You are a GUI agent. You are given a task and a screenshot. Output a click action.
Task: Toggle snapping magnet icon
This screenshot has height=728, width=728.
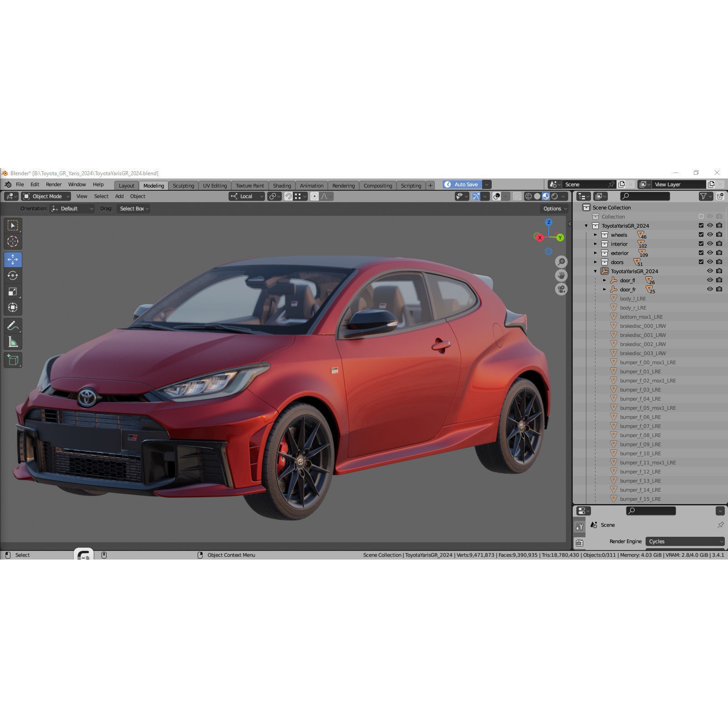288,196
